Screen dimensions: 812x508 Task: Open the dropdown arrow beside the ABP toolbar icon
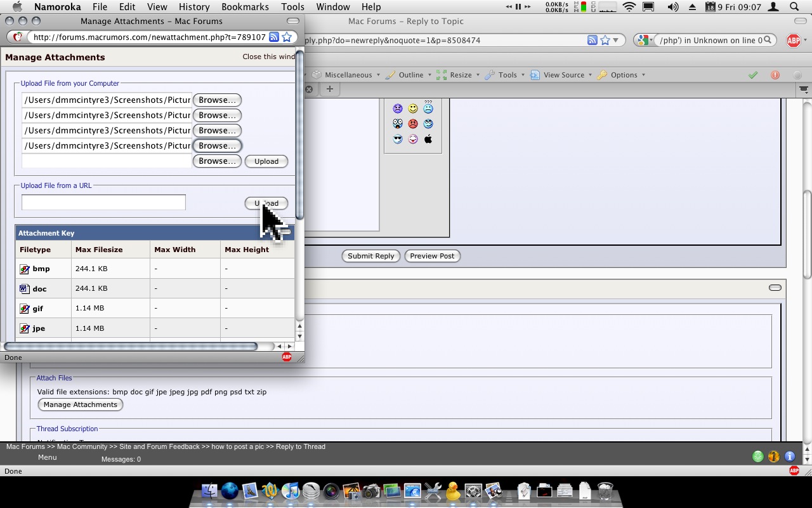806,40
